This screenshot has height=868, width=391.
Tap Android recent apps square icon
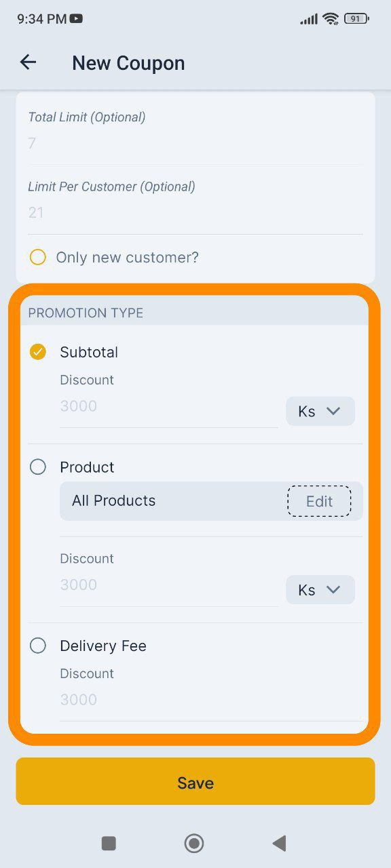[109, 843]
